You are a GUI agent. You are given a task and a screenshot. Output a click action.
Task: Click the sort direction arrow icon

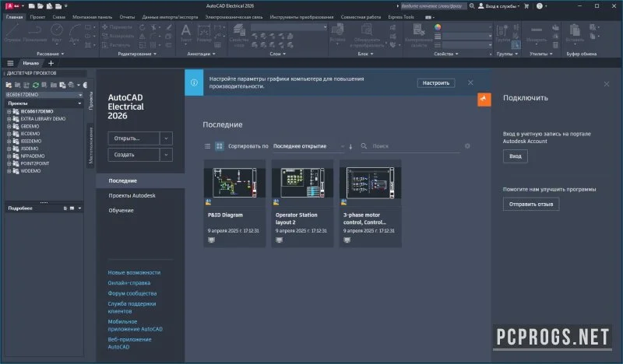click(351, 146)
